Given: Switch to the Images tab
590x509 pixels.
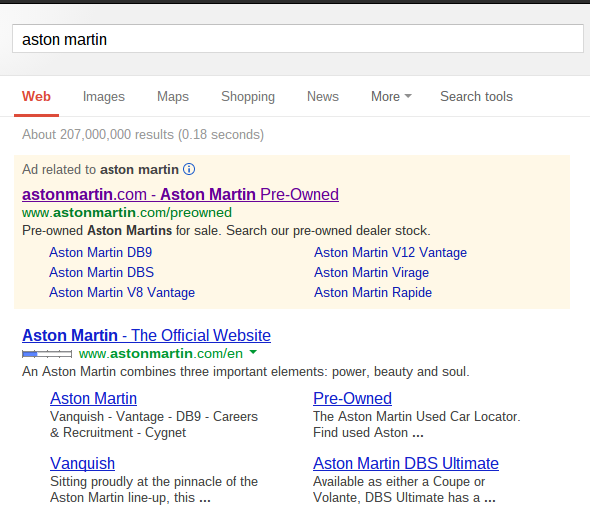Looking at the screenshot, I should pos(104,97).
